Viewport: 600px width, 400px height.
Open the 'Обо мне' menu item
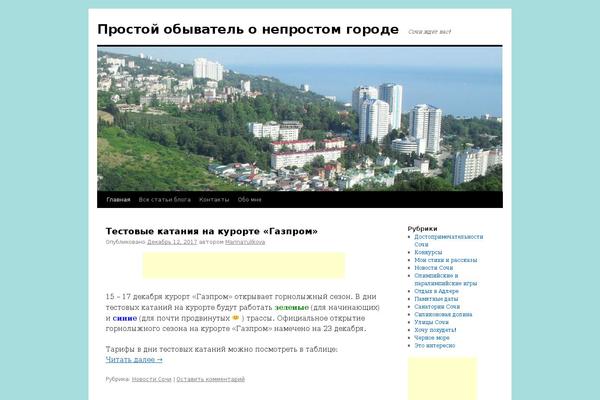point(249,199)
